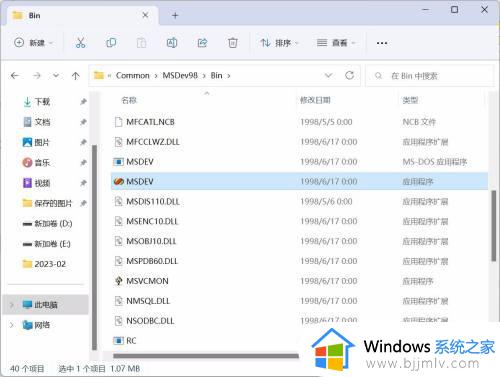
Task: Select the Bin tab title
Action: [34, 15]
